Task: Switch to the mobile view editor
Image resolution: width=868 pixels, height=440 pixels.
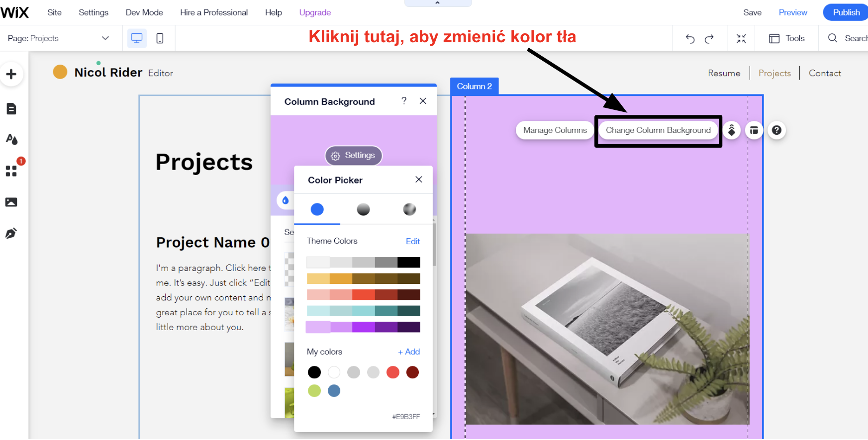Action: click(x=160, y=38)
